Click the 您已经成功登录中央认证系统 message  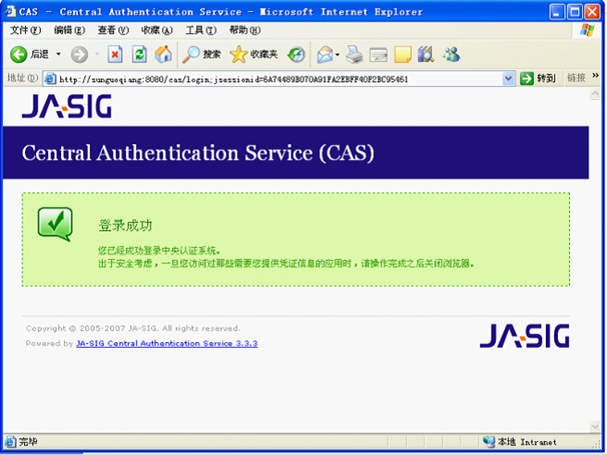(x=159, y=250)
